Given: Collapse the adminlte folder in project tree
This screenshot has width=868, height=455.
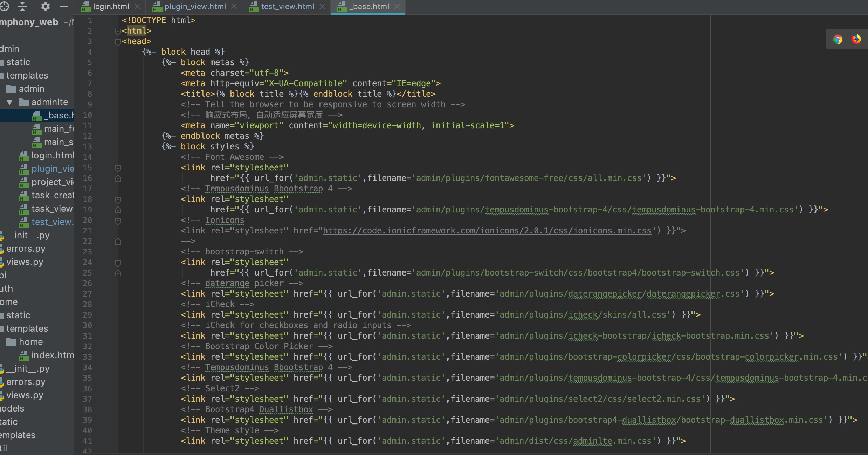Looking at the screenshot, I should pos(10,102).
